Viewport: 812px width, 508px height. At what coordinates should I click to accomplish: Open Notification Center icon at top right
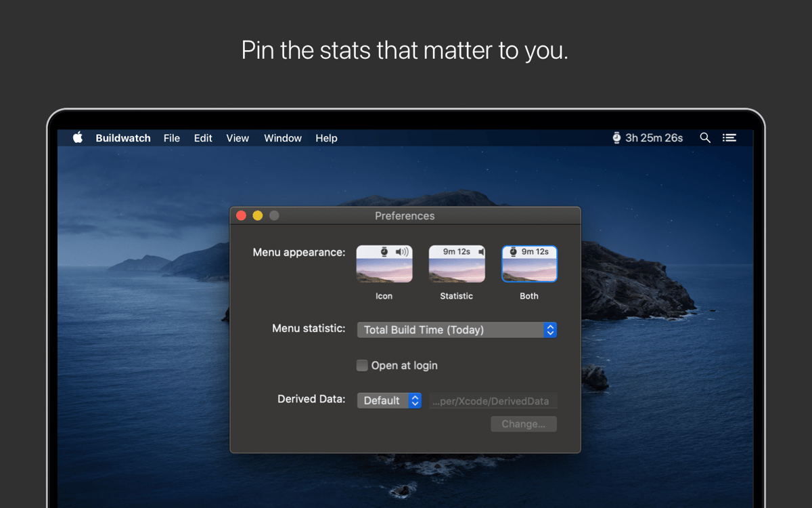pos(729,137)
